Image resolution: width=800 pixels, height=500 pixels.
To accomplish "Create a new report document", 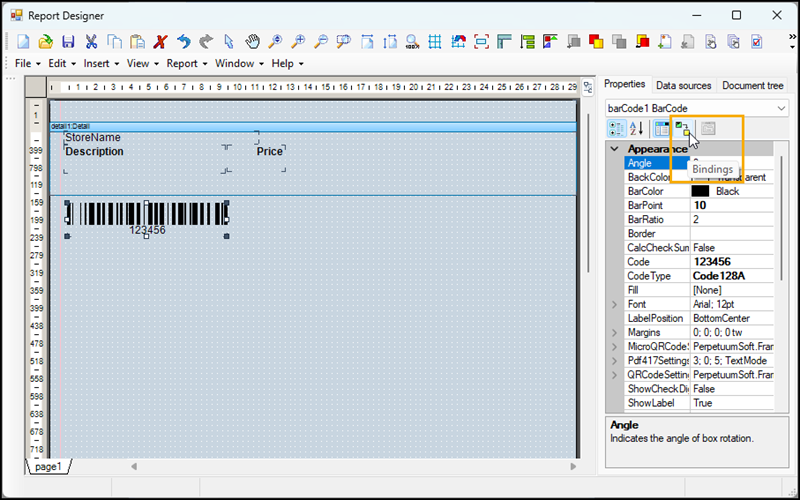I will [x=23, y=41].
